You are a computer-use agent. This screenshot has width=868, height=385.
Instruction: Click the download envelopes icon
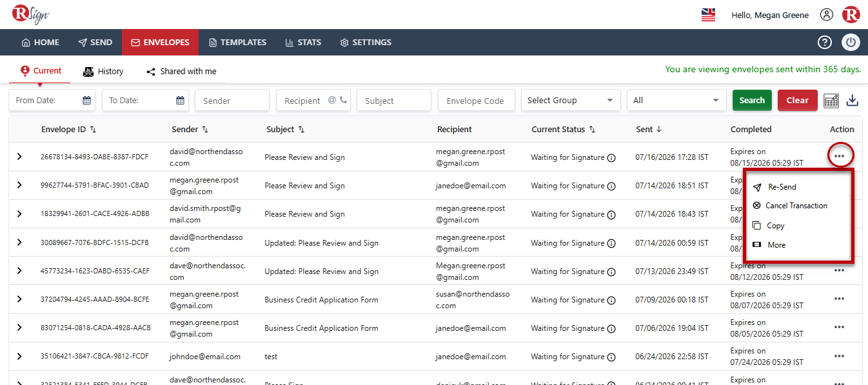click(x=853, y=100)
